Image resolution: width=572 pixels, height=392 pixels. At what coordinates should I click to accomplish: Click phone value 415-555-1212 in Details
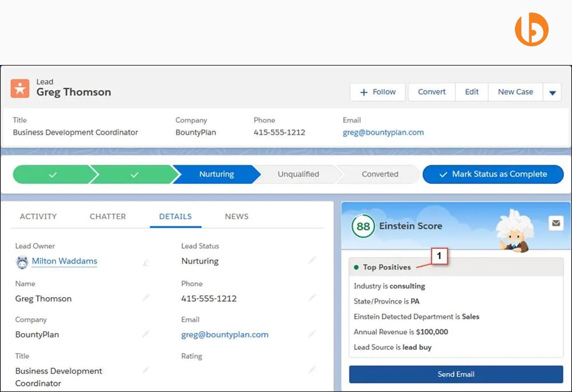209,298
